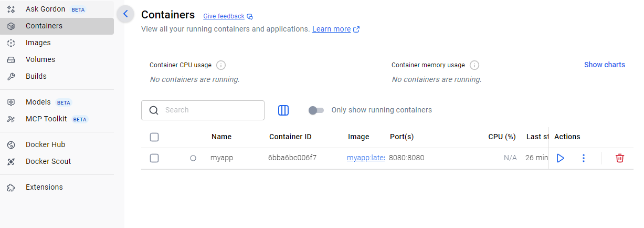Click the magnifier icon in the search box
The width and height of the screenshot is (644, 228).
click(154, 110)
